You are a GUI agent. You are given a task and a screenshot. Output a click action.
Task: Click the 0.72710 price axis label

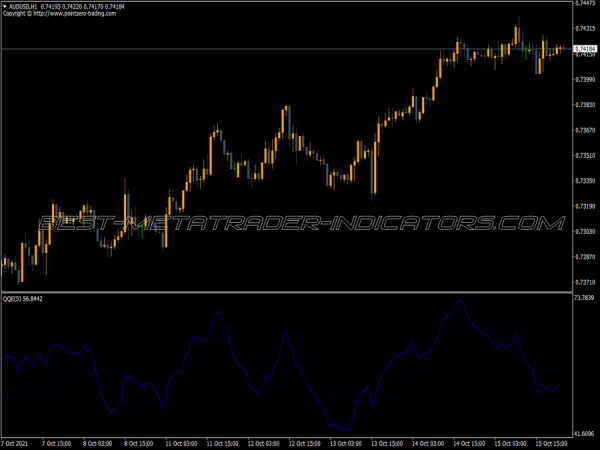(584, 283)
